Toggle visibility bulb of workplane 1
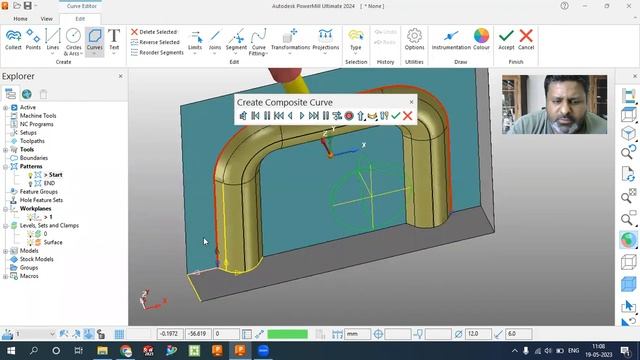 (30, 217)
